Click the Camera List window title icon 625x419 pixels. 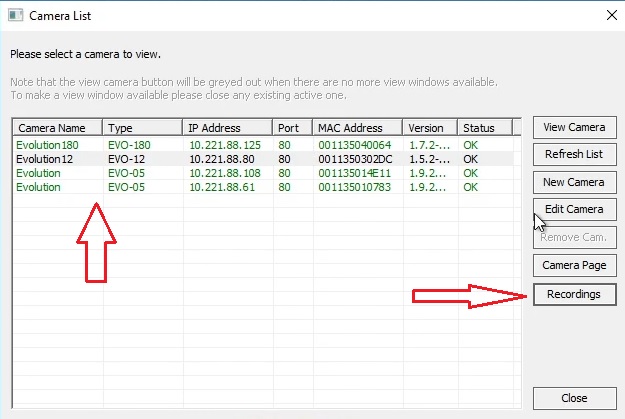pos(14,15)
